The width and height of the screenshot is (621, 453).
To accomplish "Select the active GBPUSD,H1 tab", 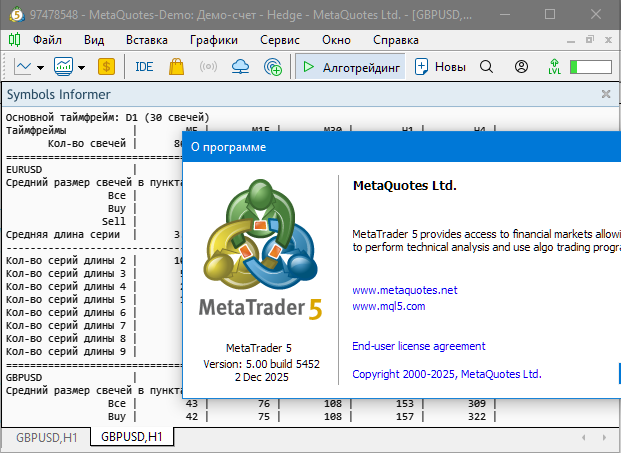I will pos(132,436).
